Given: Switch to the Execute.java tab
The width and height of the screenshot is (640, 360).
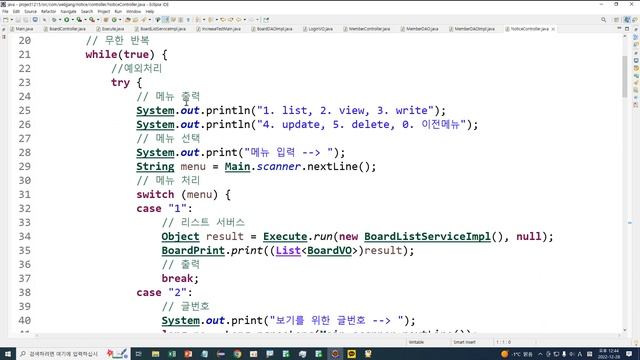Looking at the screenshot, I should [x=110, y=29].
